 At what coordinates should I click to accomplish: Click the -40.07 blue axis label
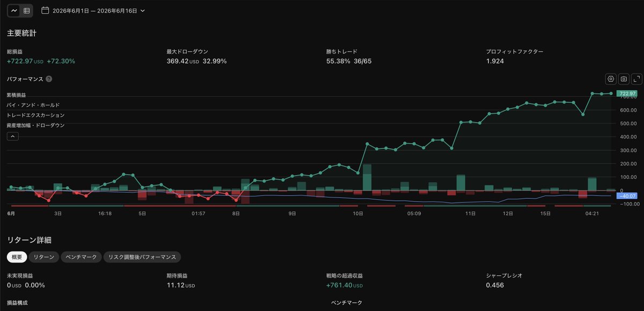(x=627, y=196)
